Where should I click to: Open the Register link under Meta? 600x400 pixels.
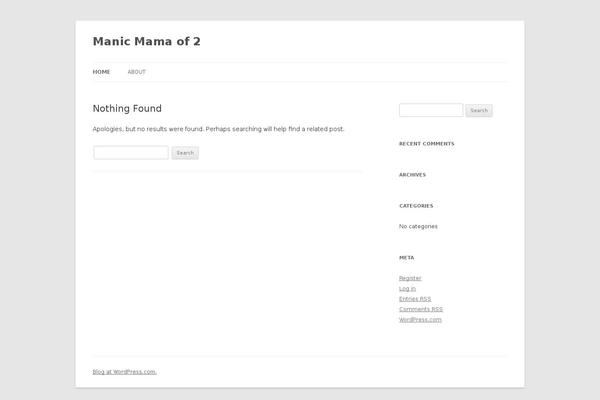[x=410, y=278]
